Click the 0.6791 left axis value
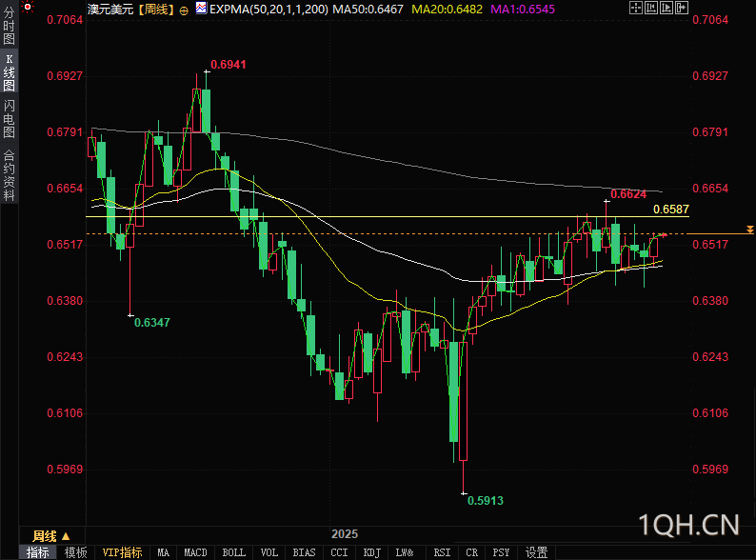Image resolution: width=756 pixels, height=560 pixels. pos(65,132)
